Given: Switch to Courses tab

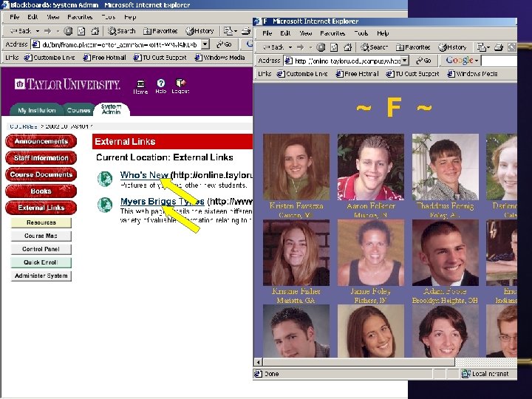Looking at the screenshot, I should pyautogui.click(x=79, y=110).
